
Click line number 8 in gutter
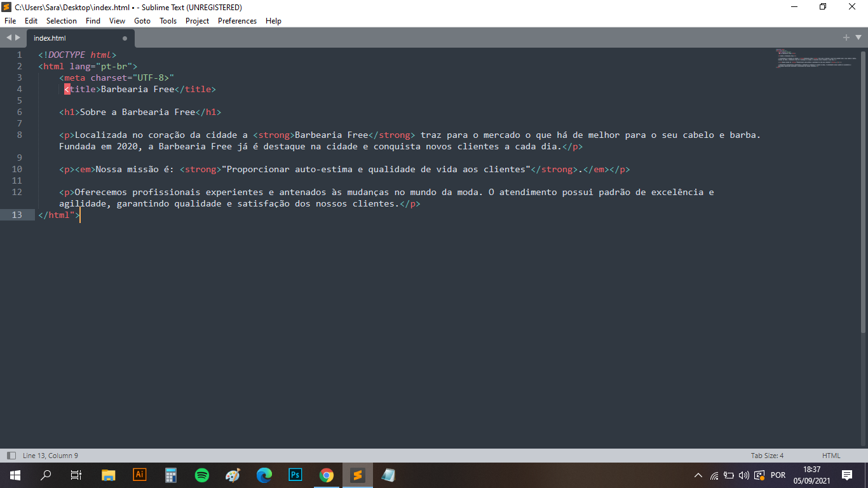19,135
